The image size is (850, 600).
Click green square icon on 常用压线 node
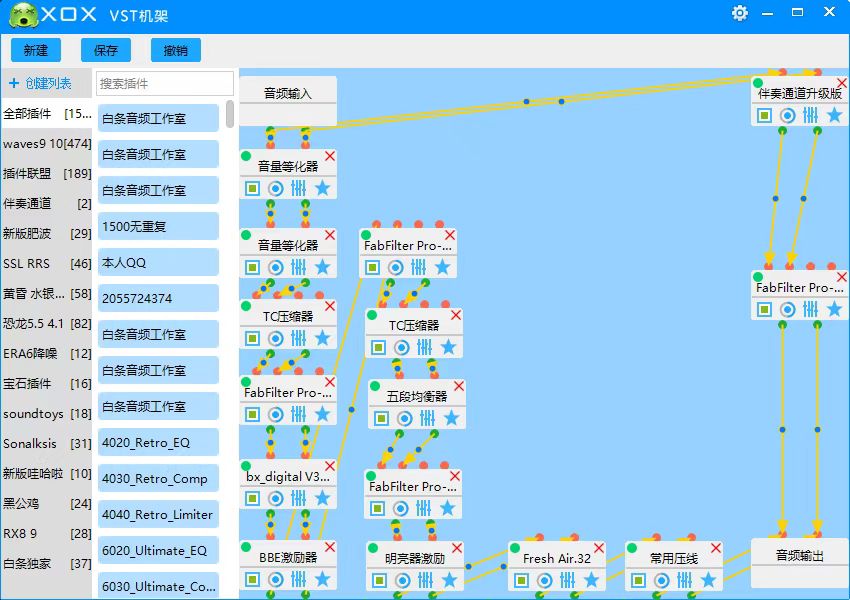pyautogui.click(x=639, y=580)
